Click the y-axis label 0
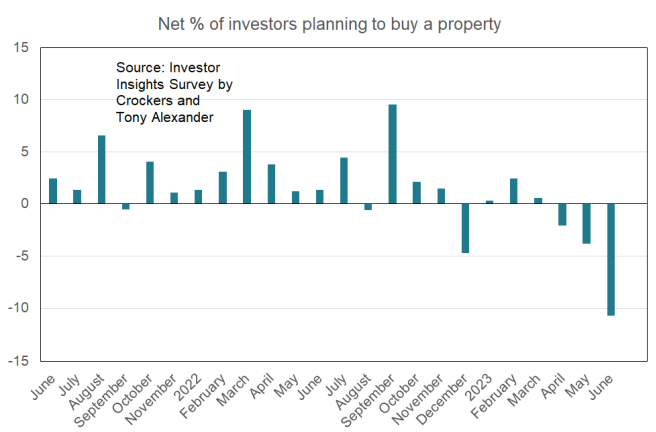Image resolution: width=656 pixels, height=432 pixels. tap(25, 204)
